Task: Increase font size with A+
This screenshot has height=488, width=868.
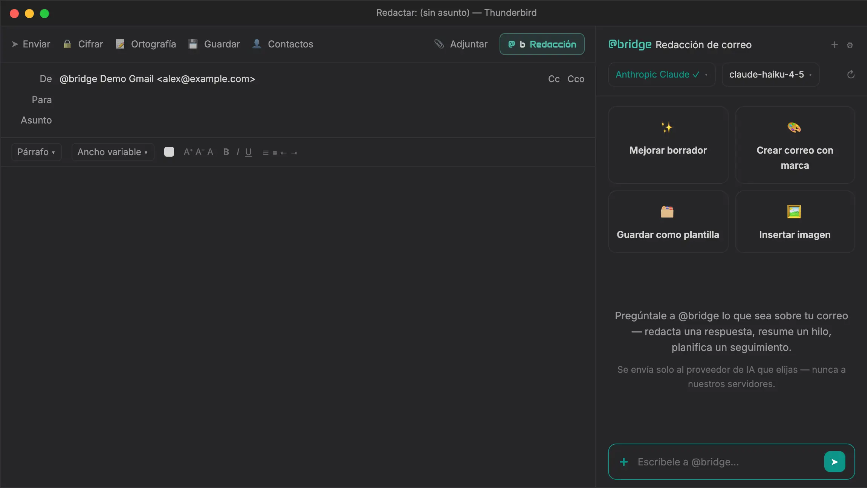Action: 188,152
